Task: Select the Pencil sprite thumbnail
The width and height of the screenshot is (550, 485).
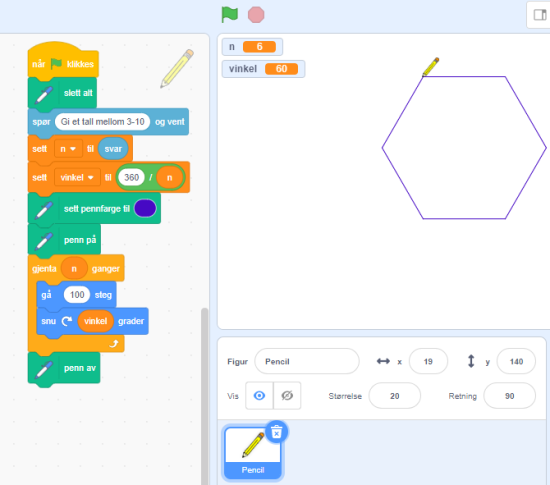Action: point(253,452)
